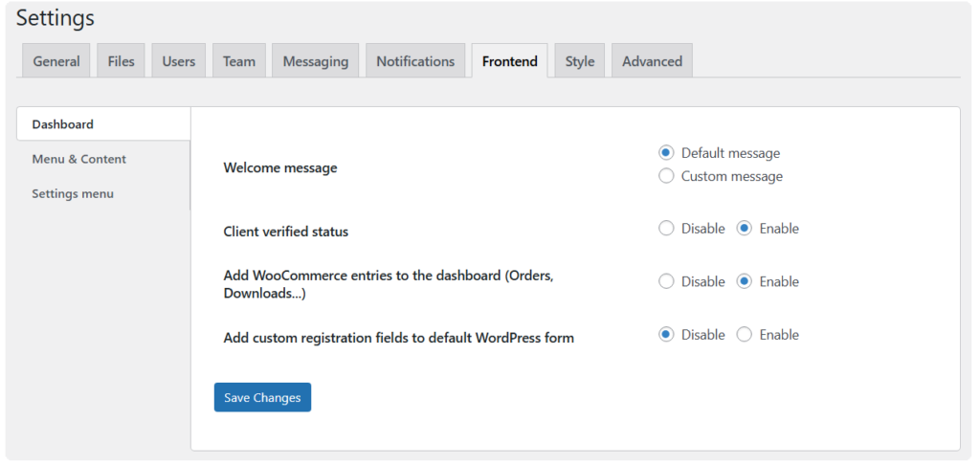Open the Style tab

(579, 61)
